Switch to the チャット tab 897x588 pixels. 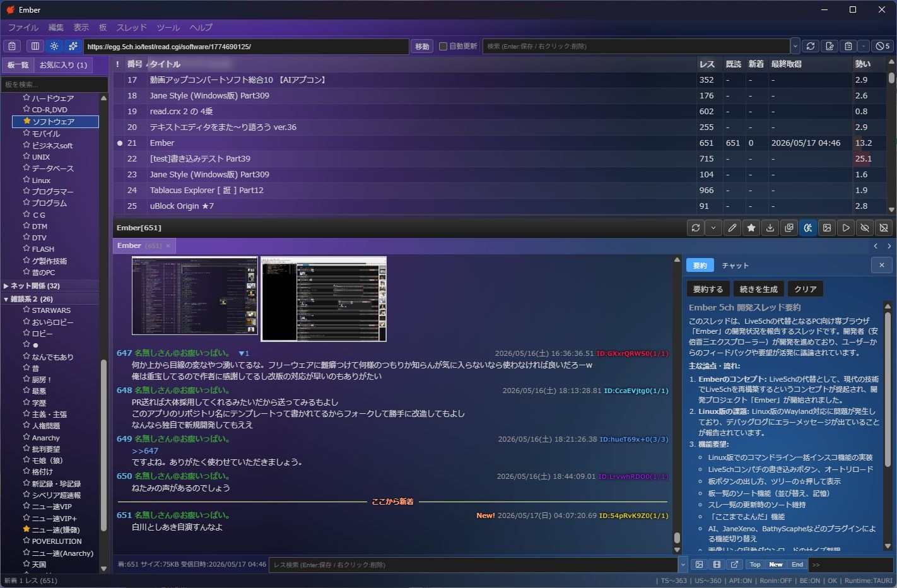pos(735,266)
